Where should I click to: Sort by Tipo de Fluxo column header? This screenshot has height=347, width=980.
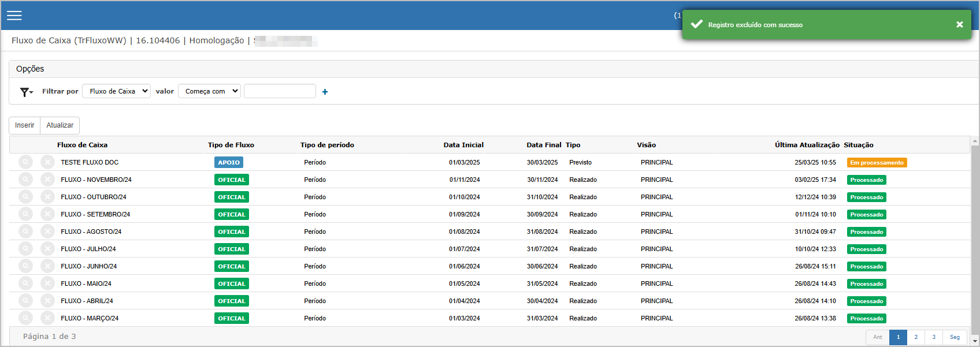tap(231, 145)
